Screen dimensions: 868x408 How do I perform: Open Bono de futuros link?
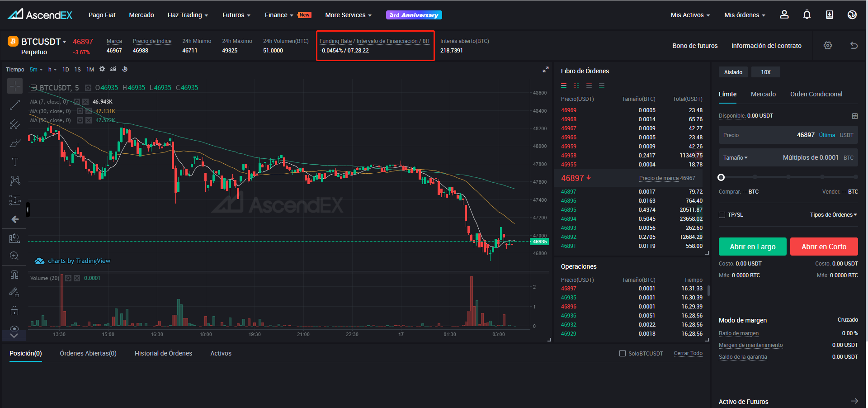pyautogui.click(x=695, y=46)
